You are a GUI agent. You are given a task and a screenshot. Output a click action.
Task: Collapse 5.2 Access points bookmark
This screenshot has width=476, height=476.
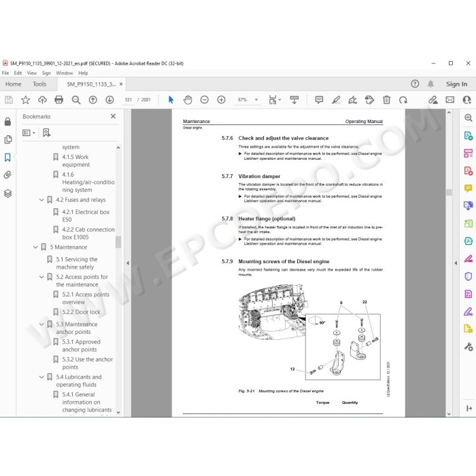point(41,277)
